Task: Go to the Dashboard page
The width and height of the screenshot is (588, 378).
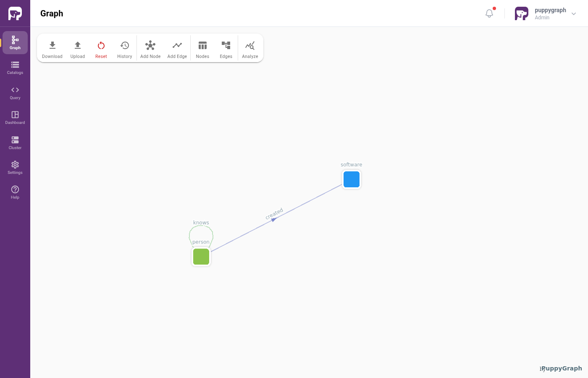Action: (x=15, y=118)
